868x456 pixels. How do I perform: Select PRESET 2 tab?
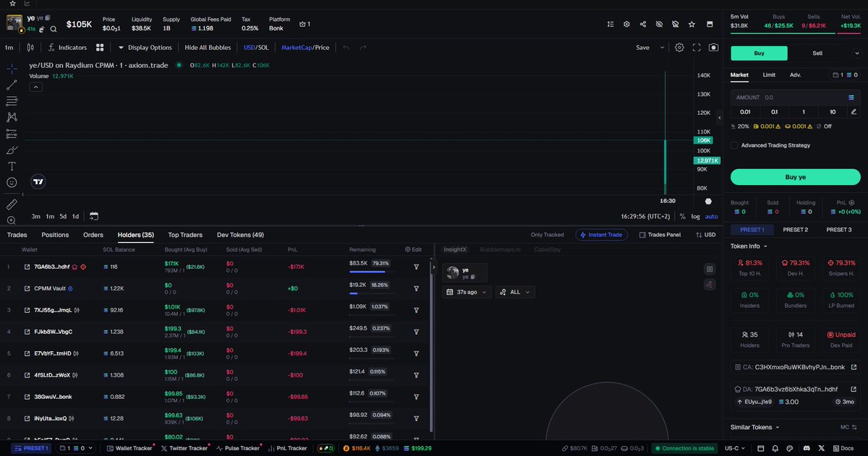[x=795, y=230]
